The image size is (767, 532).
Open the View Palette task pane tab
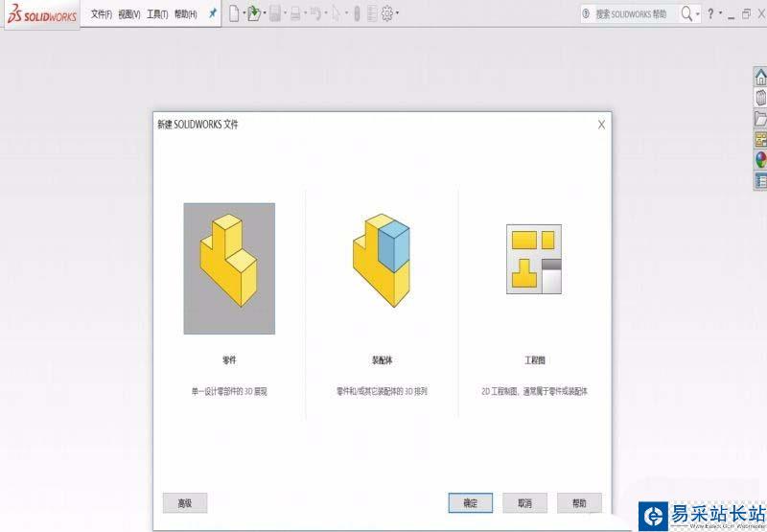pos(760,139)
